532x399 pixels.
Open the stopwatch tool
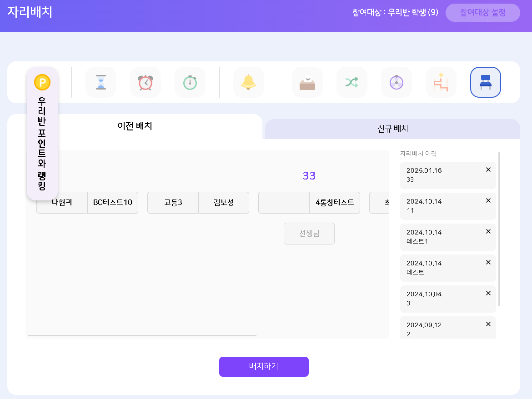190,82
